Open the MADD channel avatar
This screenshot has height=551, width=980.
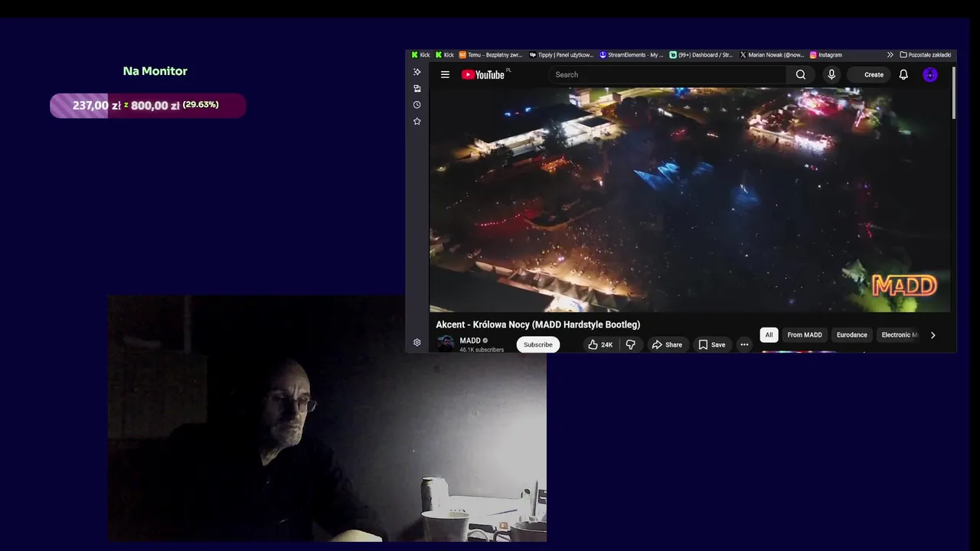pyautogui.click(x=446, y=344)
